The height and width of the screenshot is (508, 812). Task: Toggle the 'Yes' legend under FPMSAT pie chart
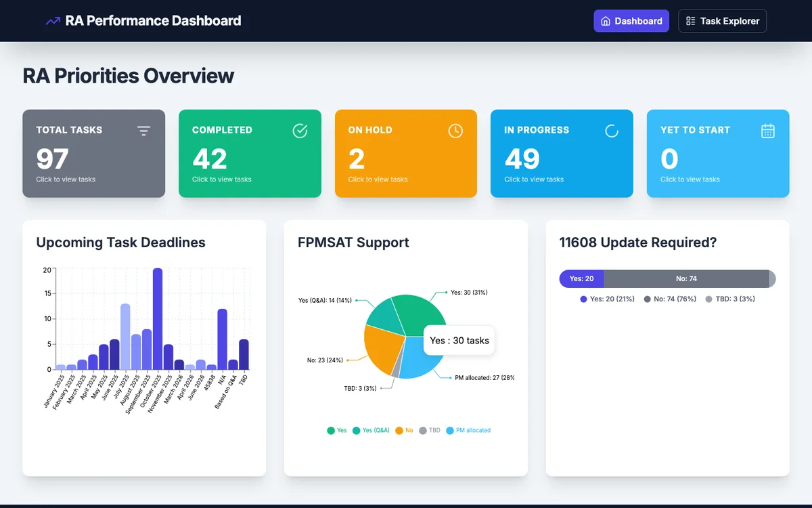(337, 430)
